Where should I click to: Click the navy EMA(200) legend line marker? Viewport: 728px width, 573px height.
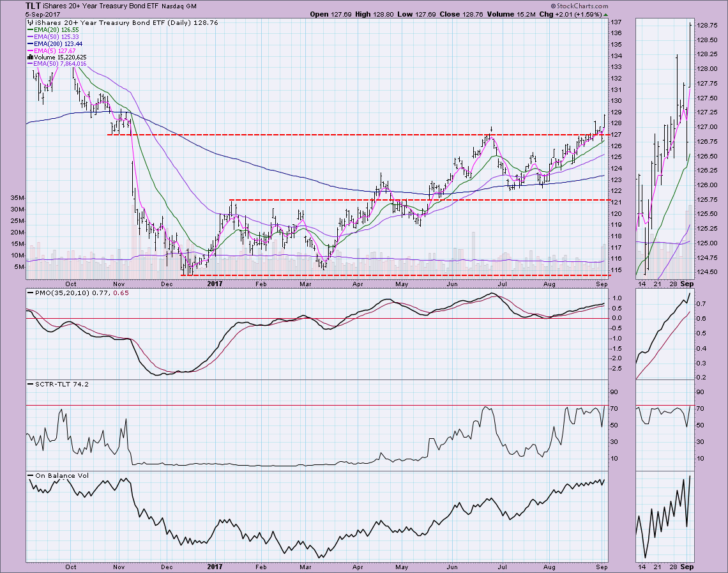coord(29,43)
